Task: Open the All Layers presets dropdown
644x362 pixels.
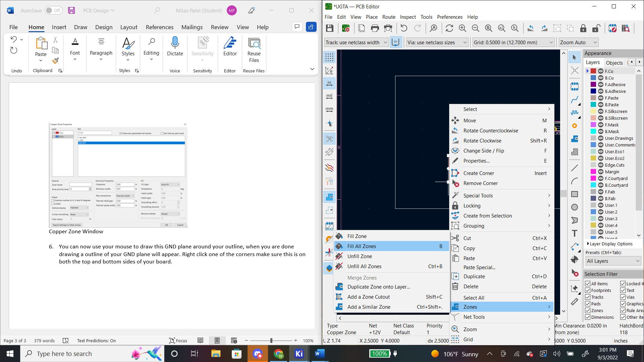Action: click(x=613, y=261)
